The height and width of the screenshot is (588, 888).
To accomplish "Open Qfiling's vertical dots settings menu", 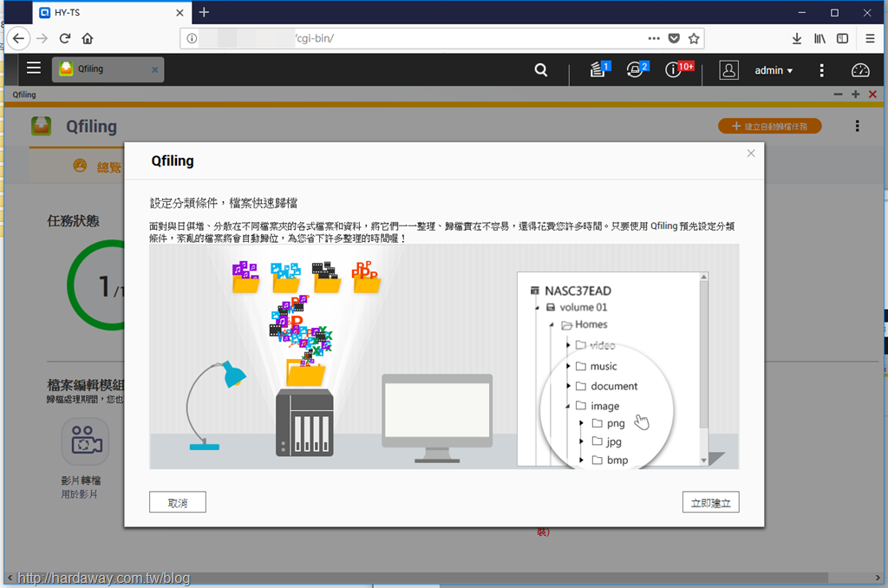I will tap(858, 126).
